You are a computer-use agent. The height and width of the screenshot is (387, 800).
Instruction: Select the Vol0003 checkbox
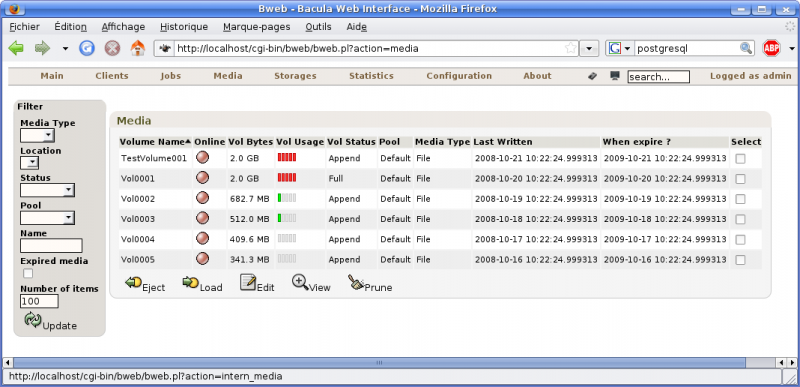point(740,219)
